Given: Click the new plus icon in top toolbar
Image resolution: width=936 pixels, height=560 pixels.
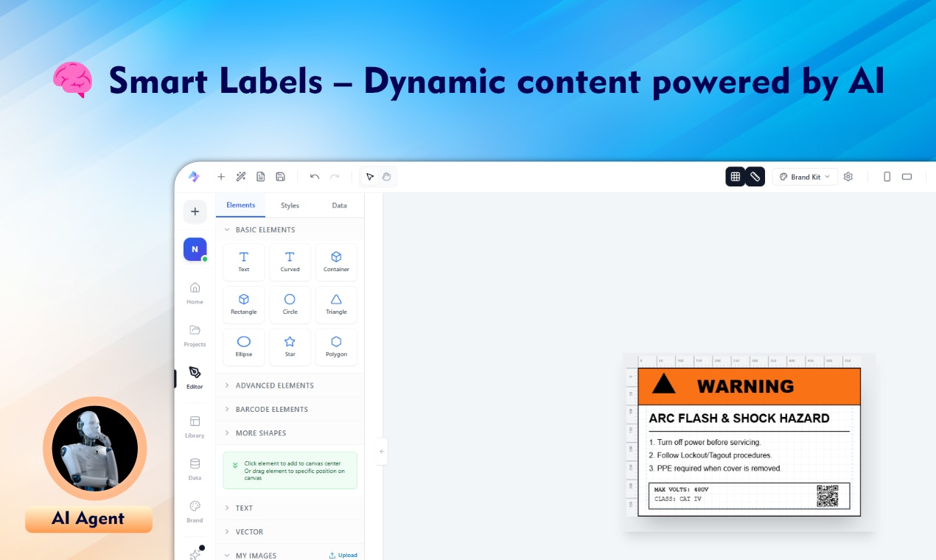Looking at the screenshot, I should [x=221, y=177].
